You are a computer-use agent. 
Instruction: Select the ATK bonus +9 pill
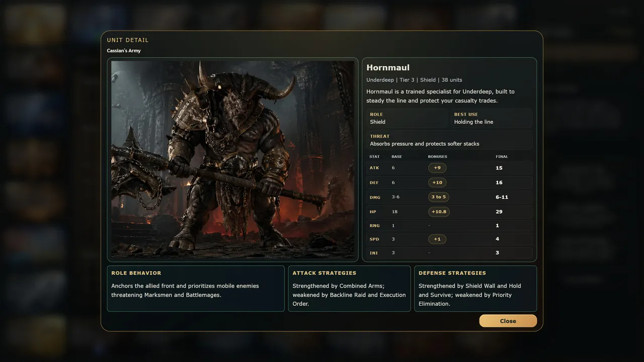437,168
